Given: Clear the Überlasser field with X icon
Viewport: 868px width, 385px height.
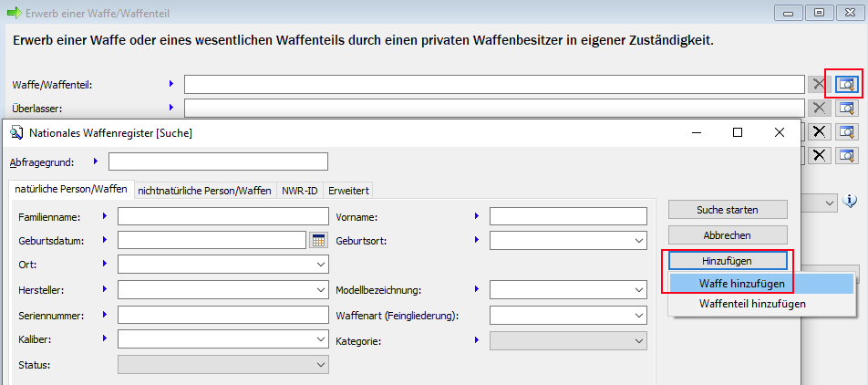Looking at the screenshot, I should click(819, 109).
